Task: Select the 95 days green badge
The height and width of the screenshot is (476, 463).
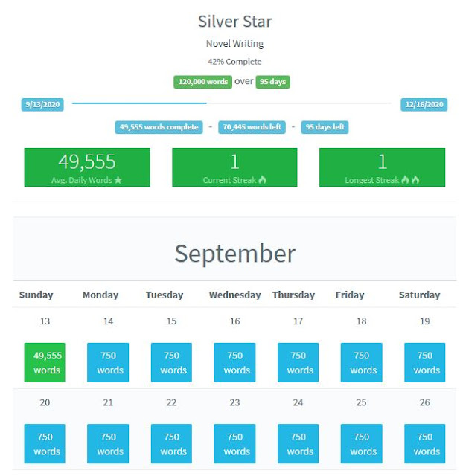Action: (x=273, y=82)
